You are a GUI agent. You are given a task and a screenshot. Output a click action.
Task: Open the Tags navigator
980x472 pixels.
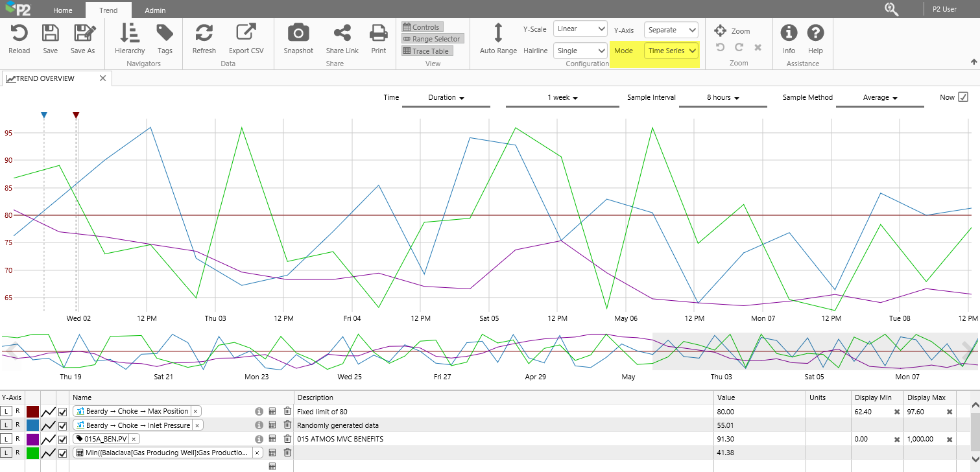point(165,34)
